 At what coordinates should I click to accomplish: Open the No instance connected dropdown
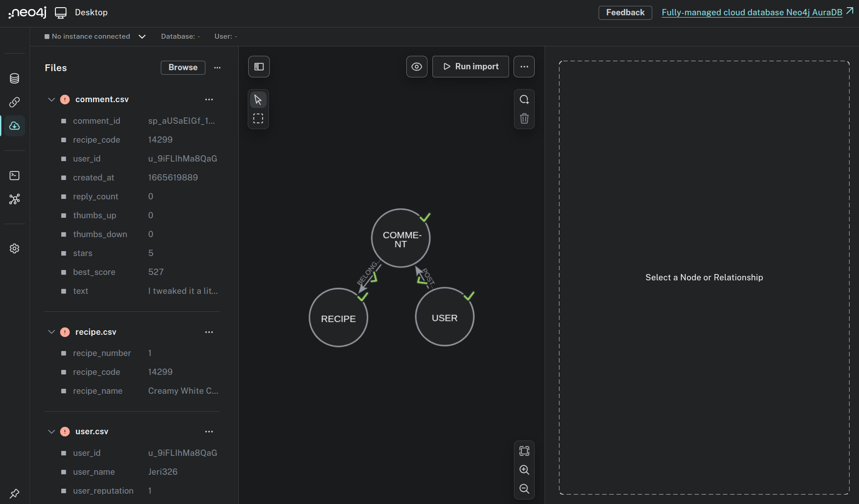141,36
